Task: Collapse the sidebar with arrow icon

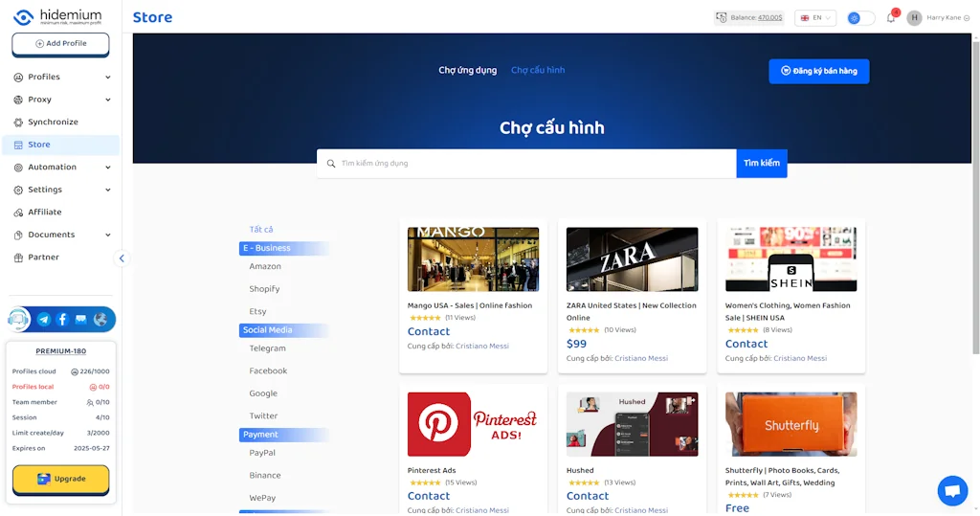Action: coord(122,258)
